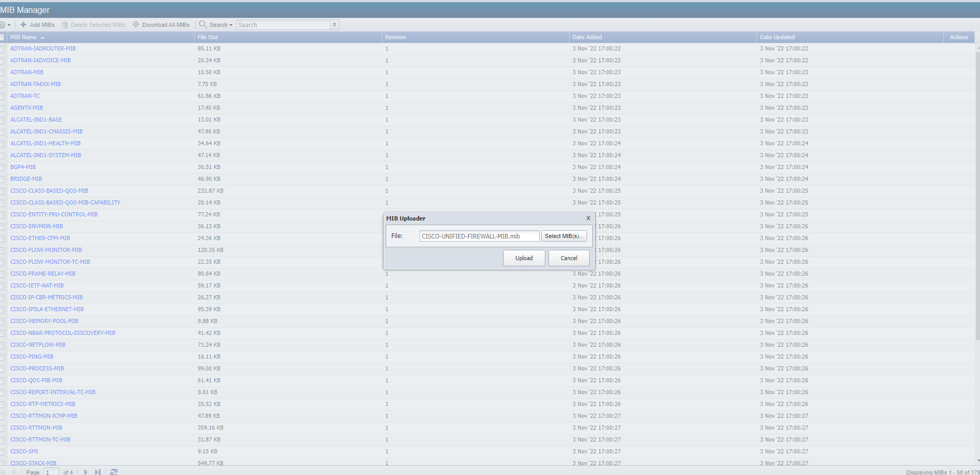
Task: Open CISCO-CLASS-BASED-QOS-MIB-CAPABILITY link
Action: 65,202
